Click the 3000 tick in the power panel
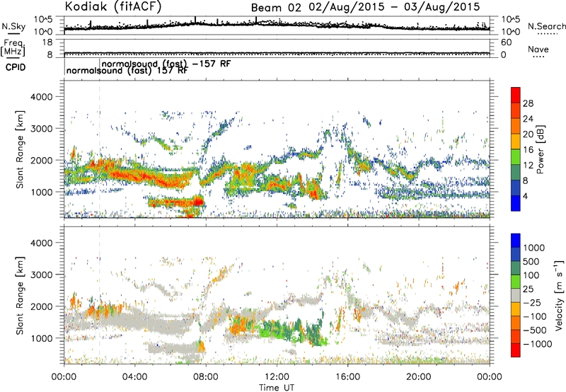Screen dimensions: 566x392 (41, 129)
